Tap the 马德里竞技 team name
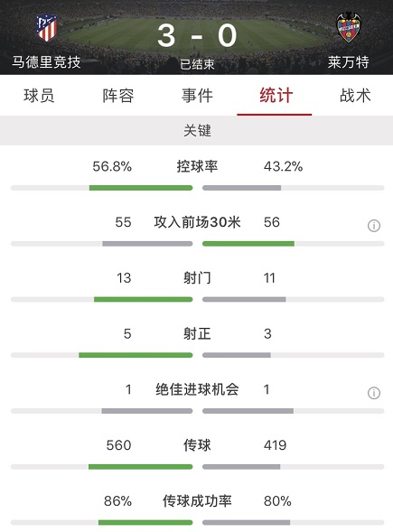 [x=46, y=62]
